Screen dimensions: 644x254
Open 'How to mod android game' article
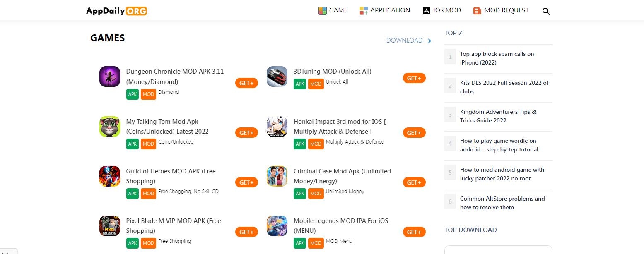point(502,174)
